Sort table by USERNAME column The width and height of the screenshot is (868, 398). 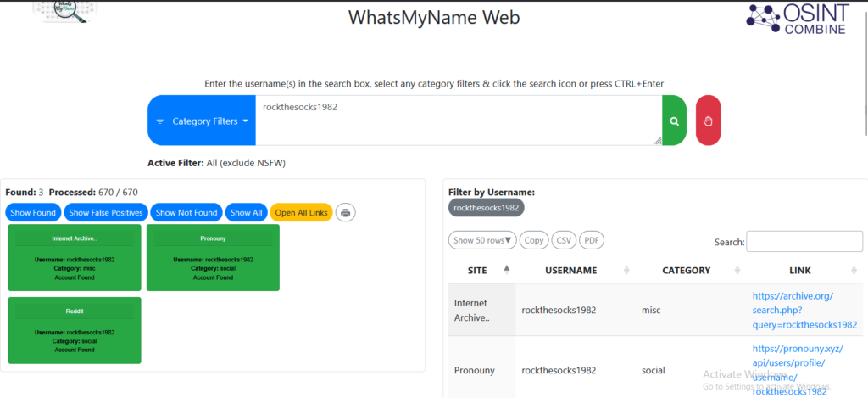[x=575, y=271]
